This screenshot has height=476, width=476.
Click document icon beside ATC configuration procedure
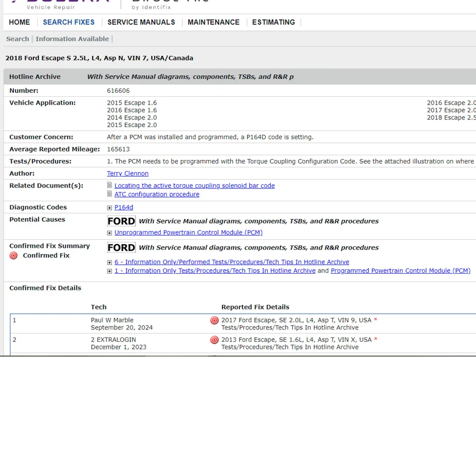coord(109,194)
